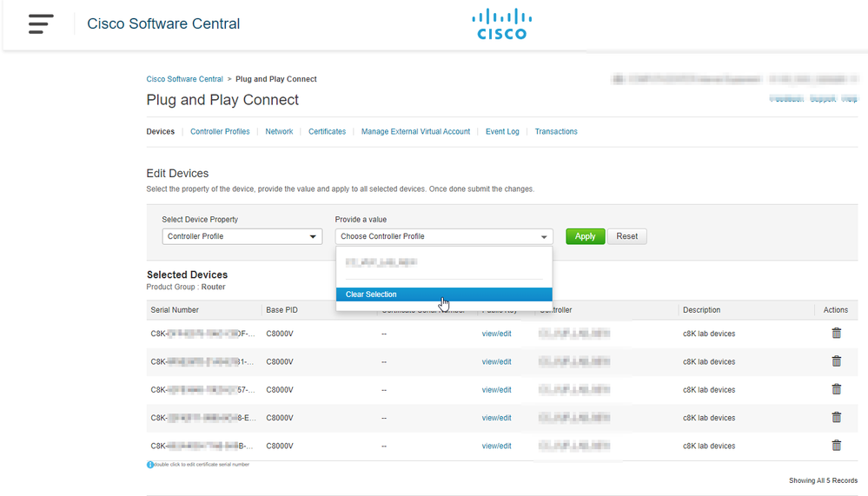Click view/edit for serial ending 57-
The width and height of the screenshot is (868, 496).
pos(496,390)
